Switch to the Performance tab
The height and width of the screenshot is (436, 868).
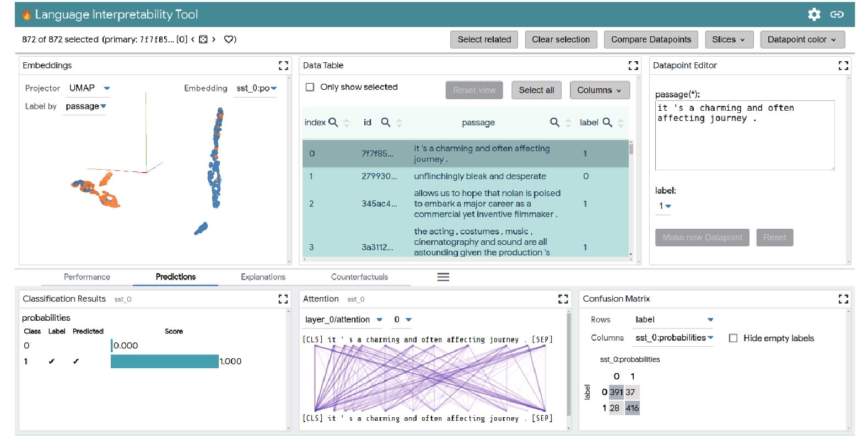point(87,277)
